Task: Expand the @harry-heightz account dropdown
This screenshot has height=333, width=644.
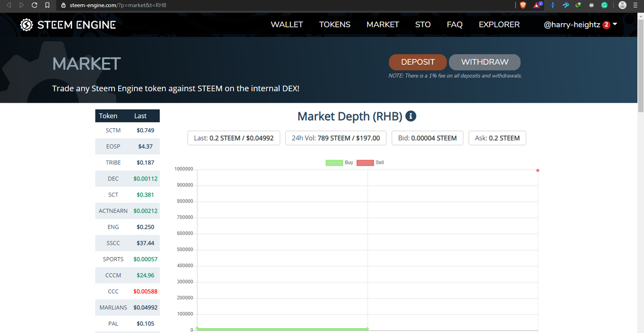Action: [x=580, y=24]
